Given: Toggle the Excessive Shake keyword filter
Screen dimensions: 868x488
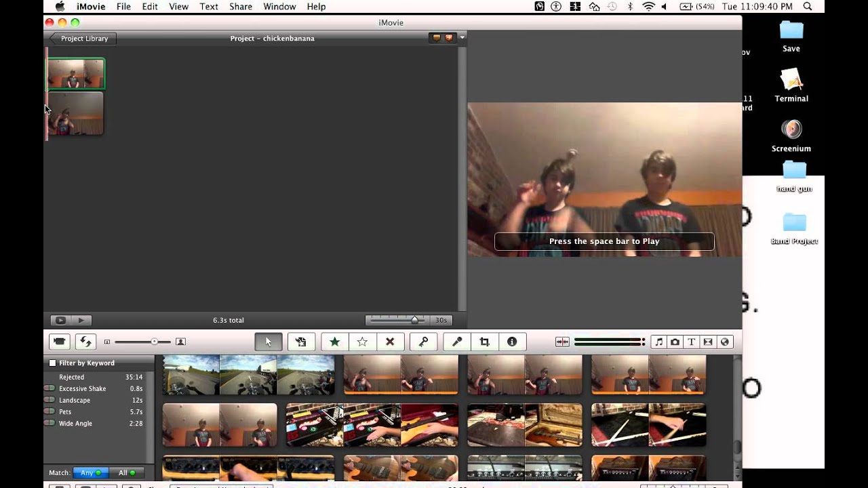Looking at the screenshot, I should [50, 388].
